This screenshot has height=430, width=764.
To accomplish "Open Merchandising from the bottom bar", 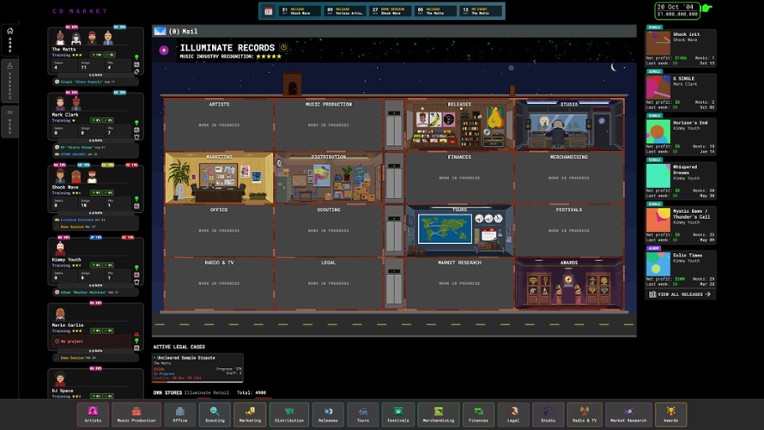I will (x=439, y=414).
